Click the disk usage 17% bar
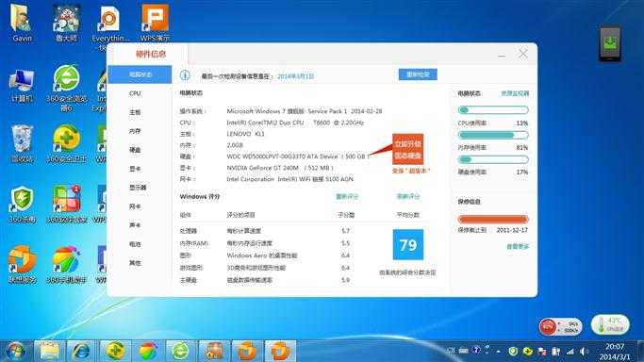This screenshot has width=644, height=362. point(493,159)
